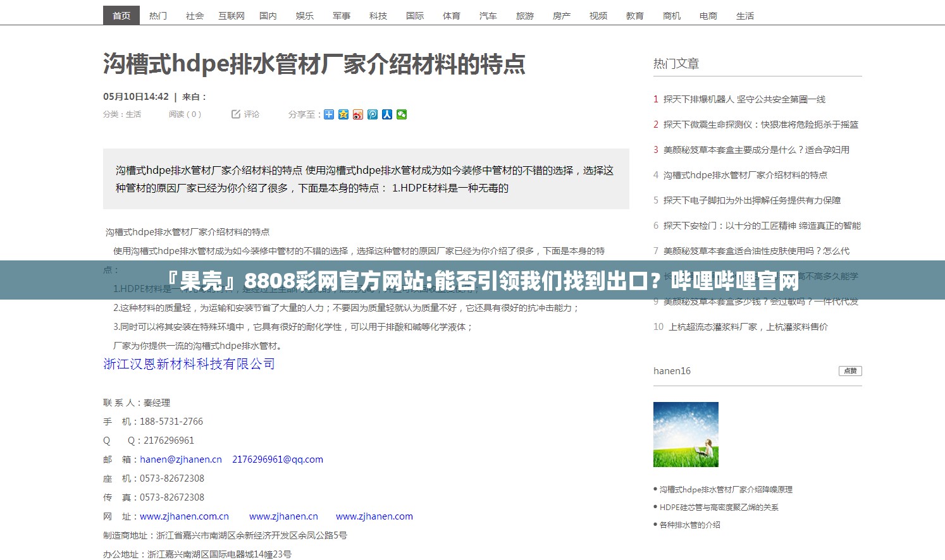Image resolution: width=945 pixels, height=560 pixels.
Task: Click the comment pencil icon
Action: tap(236, 114)
